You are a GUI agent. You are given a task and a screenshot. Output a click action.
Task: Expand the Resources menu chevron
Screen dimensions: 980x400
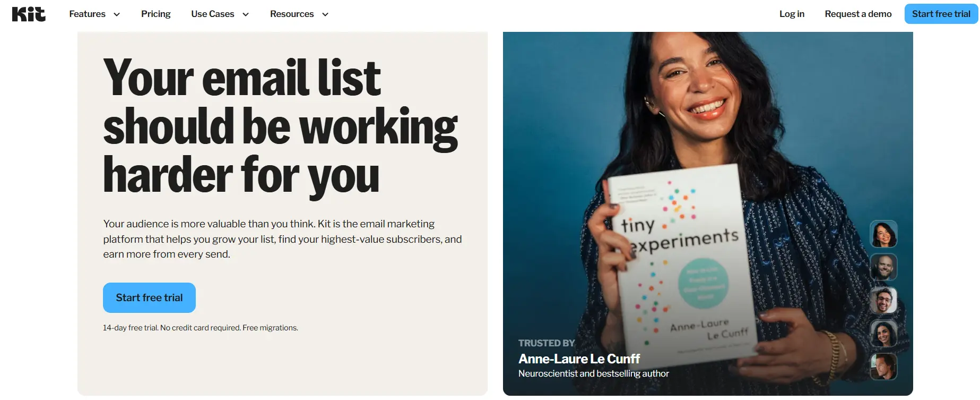(325, 14)
